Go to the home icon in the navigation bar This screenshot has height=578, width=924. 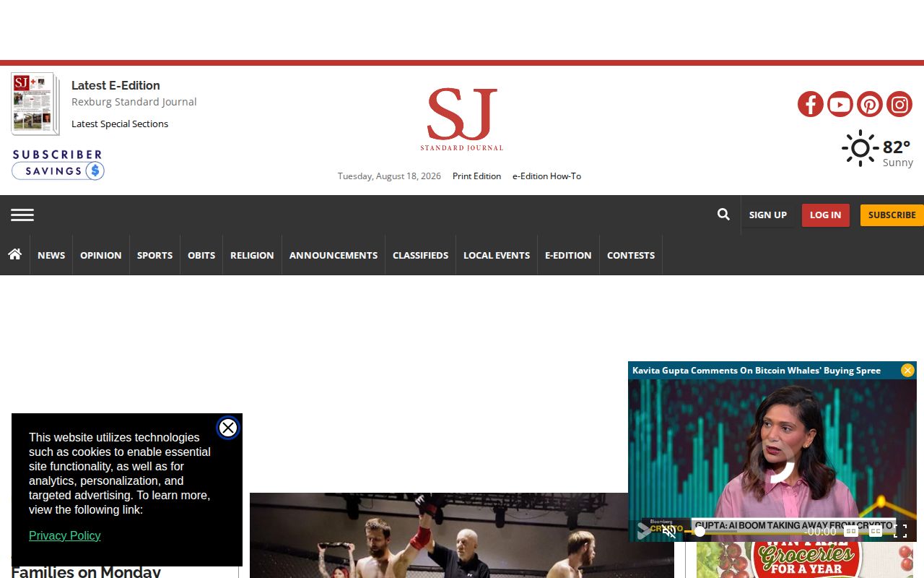point(14,254)
